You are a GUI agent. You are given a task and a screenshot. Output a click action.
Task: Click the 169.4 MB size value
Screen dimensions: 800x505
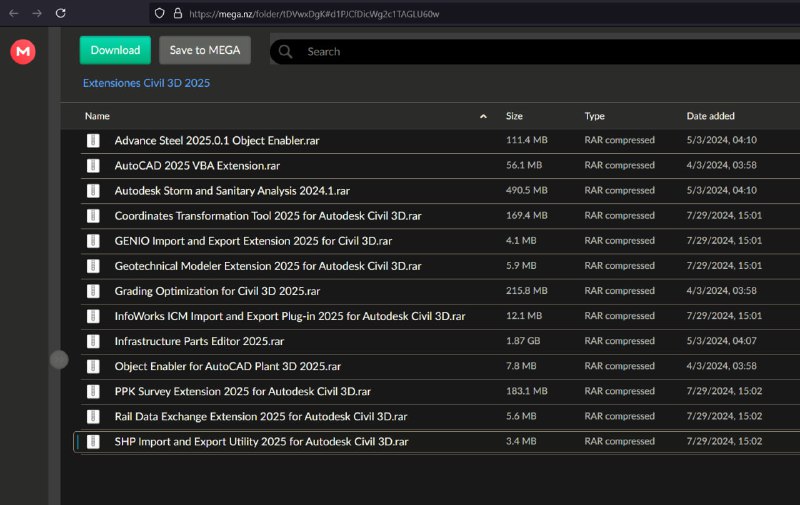(527, 215)
